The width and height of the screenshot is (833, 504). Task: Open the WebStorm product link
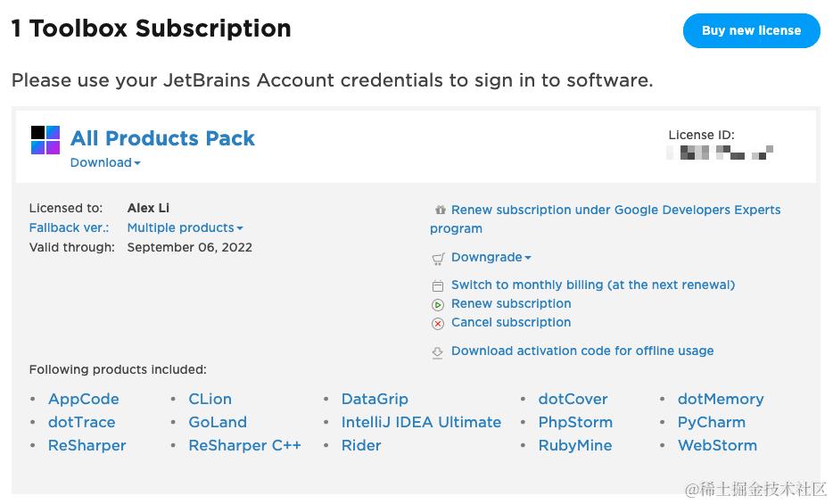click(717, 445)
